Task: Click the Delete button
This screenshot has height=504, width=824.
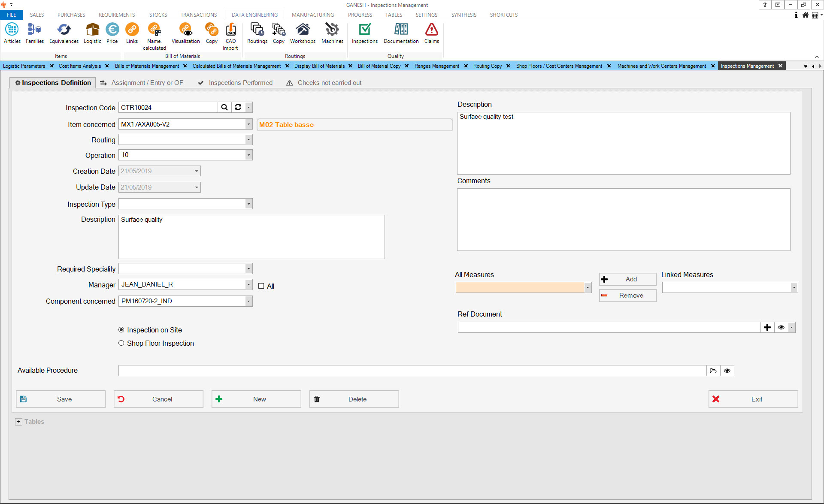Action: [x=354, y=399]
